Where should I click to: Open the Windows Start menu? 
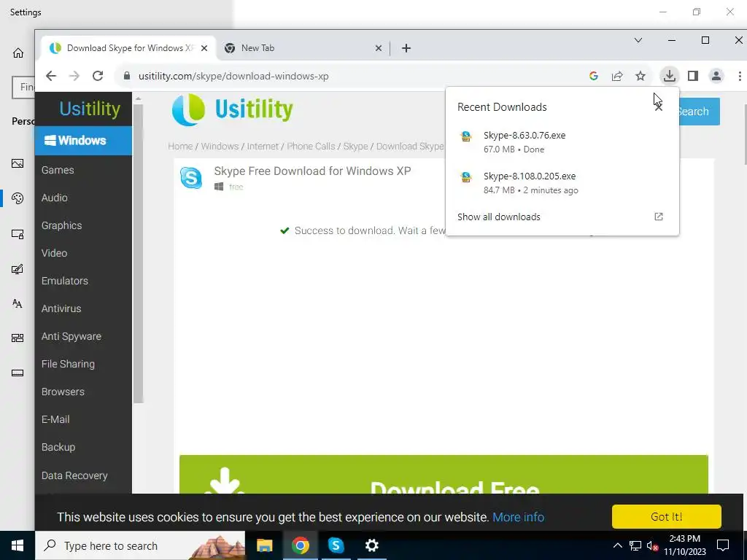(x=18, y=545)
